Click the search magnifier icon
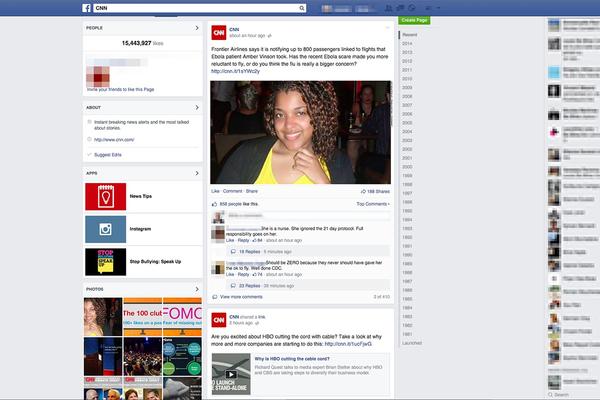 pos(302,7)
